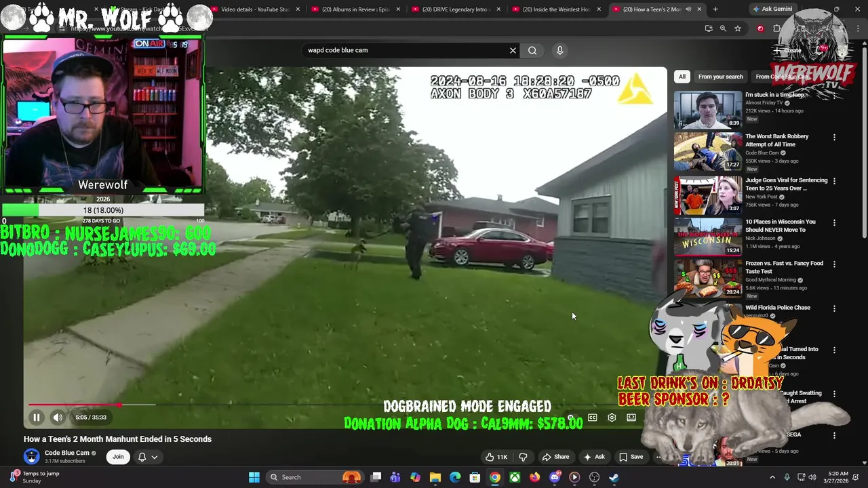Select the 'All' filter chip
The image size is (868, 488).
coord(682,77)
